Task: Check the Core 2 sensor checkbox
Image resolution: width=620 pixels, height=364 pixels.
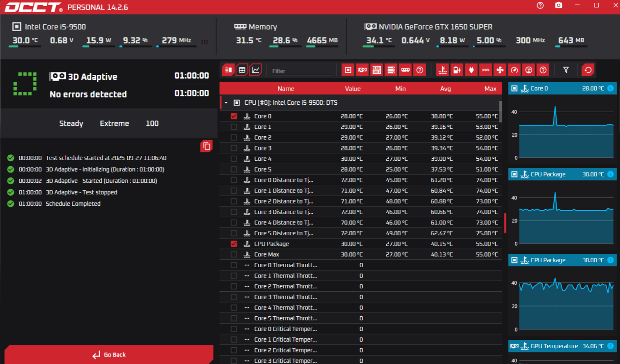Action: (234, 138)
